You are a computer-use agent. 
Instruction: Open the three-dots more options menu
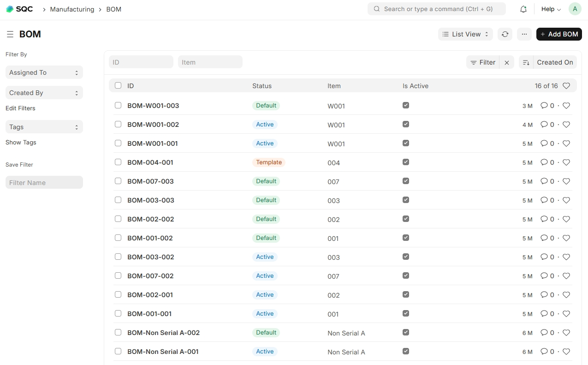tap(524, 34)
